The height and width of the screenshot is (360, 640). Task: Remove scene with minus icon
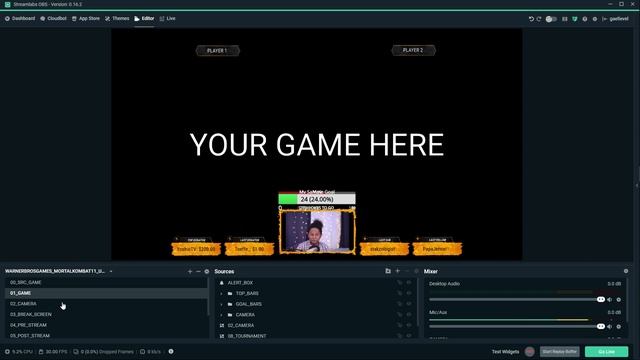tap(198, 271)
